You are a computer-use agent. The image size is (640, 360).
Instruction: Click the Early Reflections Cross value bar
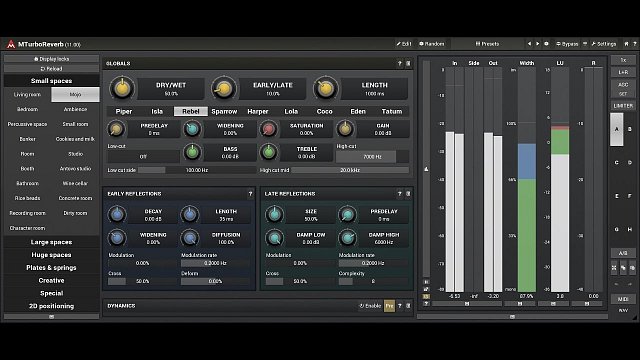(142, 281)
